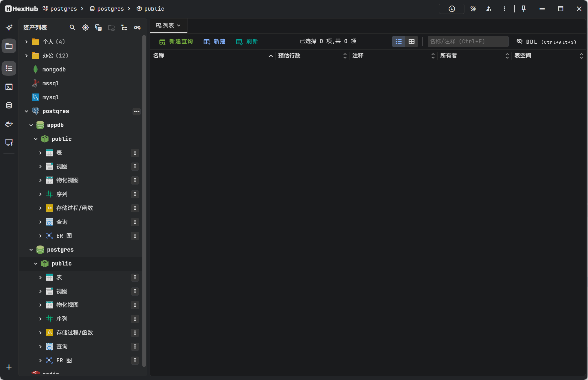
Task: Click the tree structure icon in asset toolbar
Action: tap(124, 27)
